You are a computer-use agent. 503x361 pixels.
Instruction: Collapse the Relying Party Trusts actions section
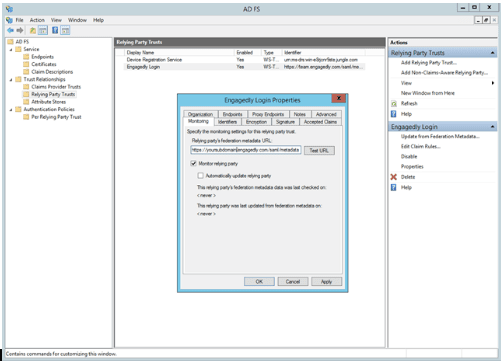[492, 53]
